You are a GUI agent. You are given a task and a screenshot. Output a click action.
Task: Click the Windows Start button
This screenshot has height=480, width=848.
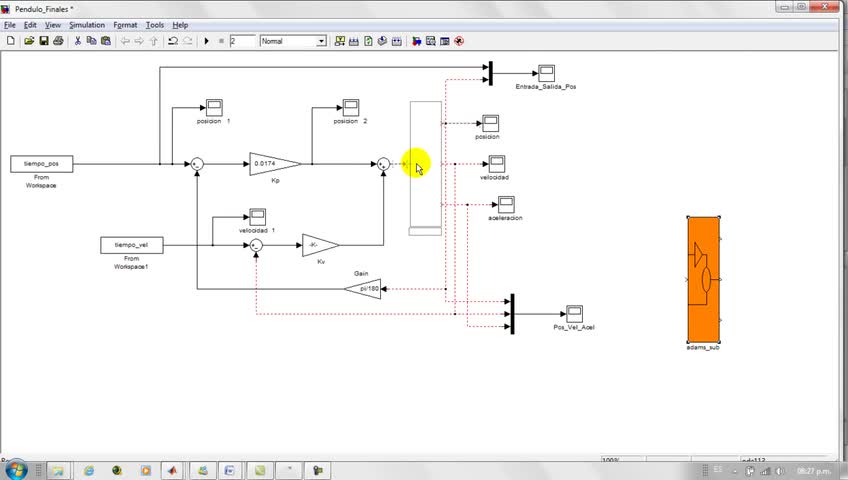point(16,470)
